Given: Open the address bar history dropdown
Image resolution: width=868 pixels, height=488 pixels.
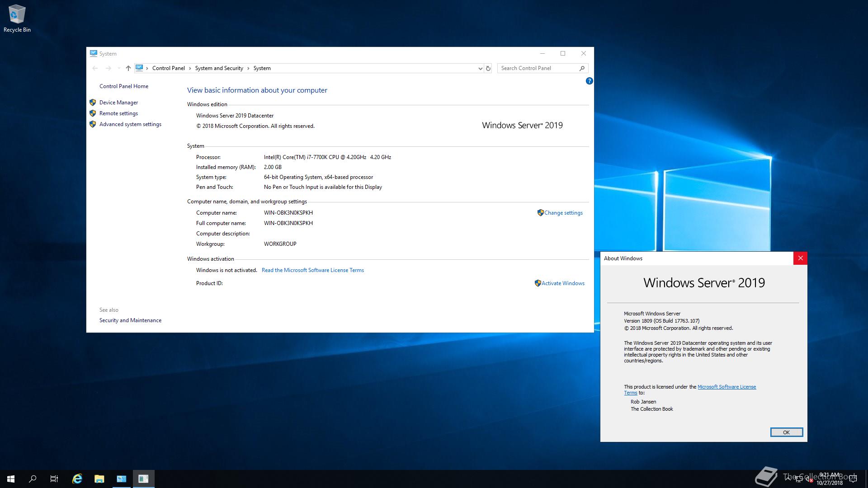Looking at the screenshot, I should tap(480, 68).
